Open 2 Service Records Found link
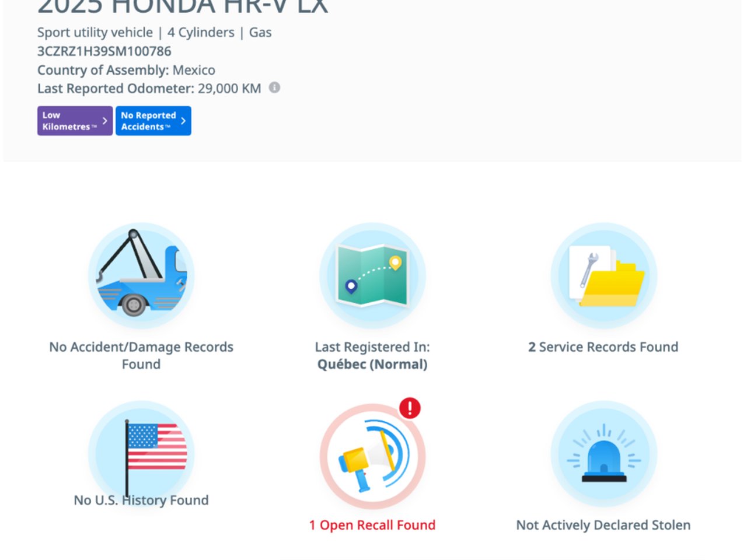747x560 pixels. tap(603, 347)
